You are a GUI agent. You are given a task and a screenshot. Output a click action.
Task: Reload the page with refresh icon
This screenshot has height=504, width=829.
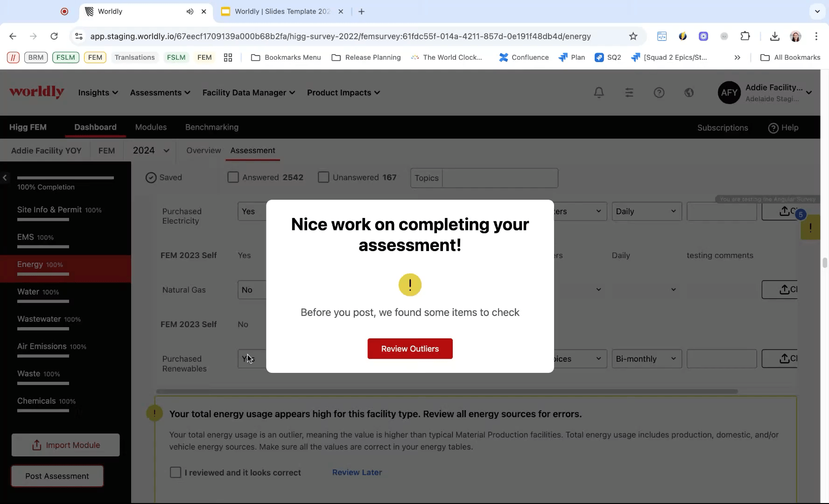(x=54, y=36)
